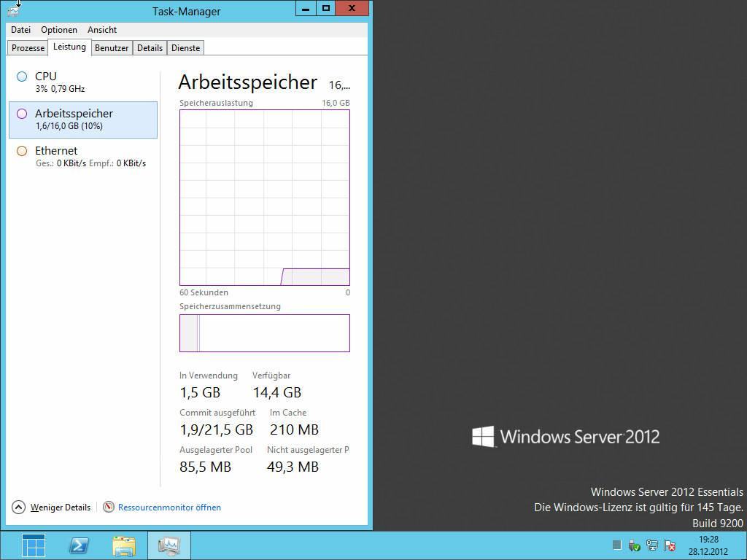Select the CPU 3% 0,79 GHz entry
The width and height of the screenshot is (747, 560).
83,82
